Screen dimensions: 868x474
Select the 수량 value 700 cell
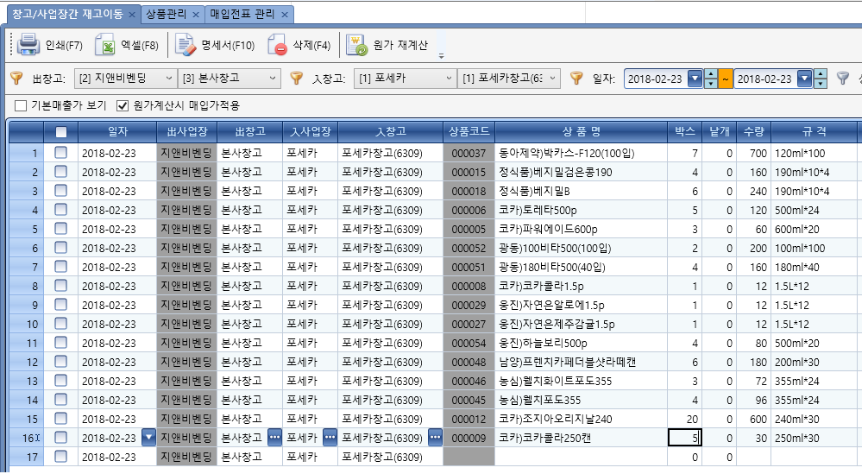tap(753, 154)
